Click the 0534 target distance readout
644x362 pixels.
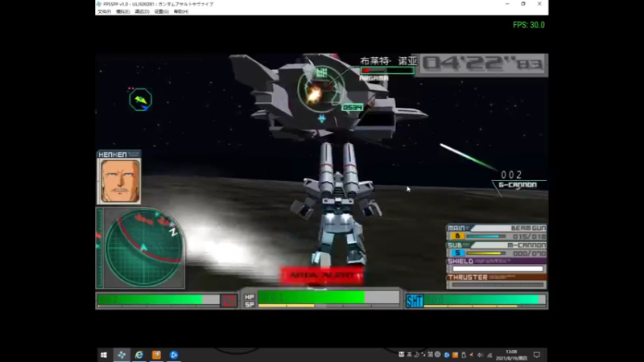click(x=353, y=107)
